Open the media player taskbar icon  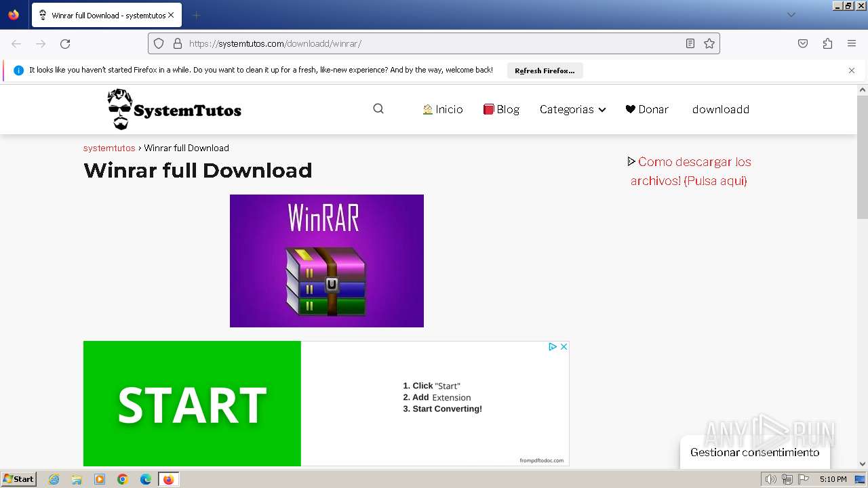[x=100, y=479]
